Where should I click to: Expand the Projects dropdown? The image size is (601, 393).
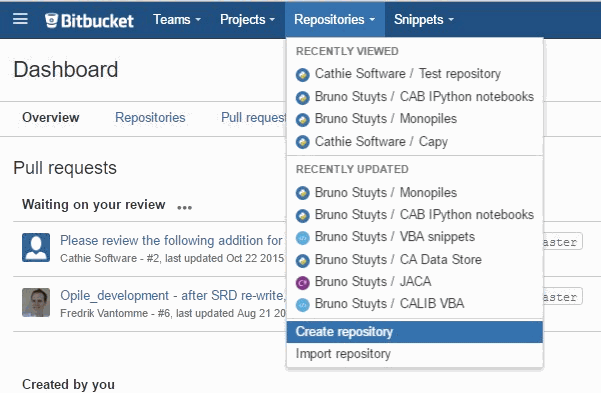(x=247, y=19)
